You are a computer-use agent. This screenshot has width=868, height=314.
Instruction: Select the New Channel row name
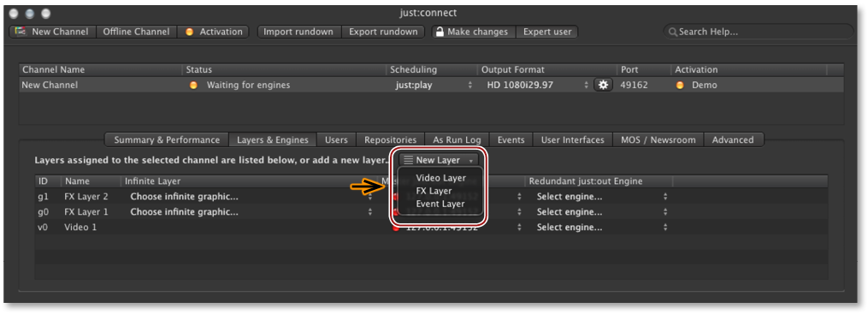50,86
